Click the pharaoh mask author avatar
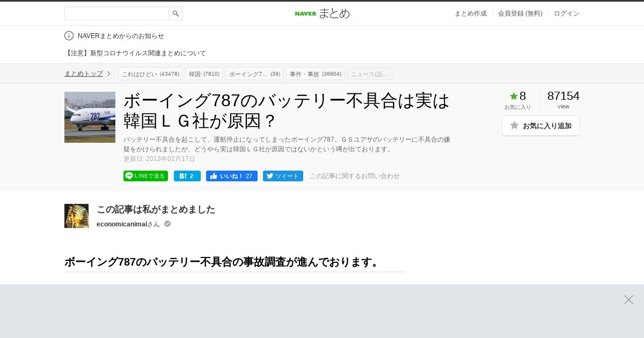The image size is (644, 338). point(76,216)
